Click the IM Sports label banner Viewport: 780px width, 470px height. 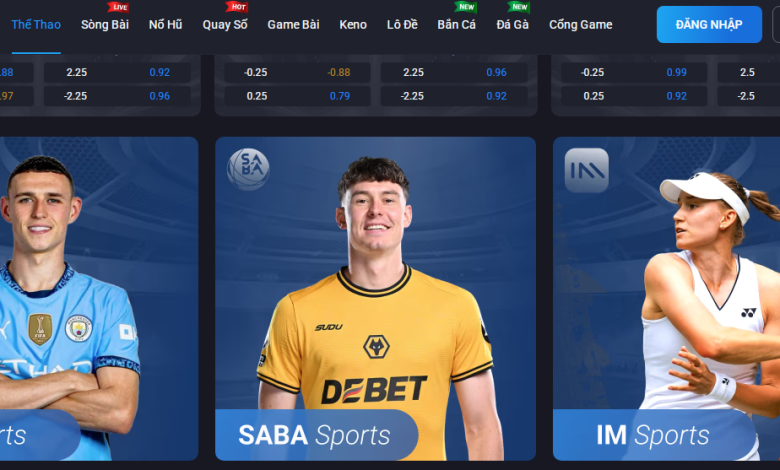pyautogui.click(x=654, y=435)
